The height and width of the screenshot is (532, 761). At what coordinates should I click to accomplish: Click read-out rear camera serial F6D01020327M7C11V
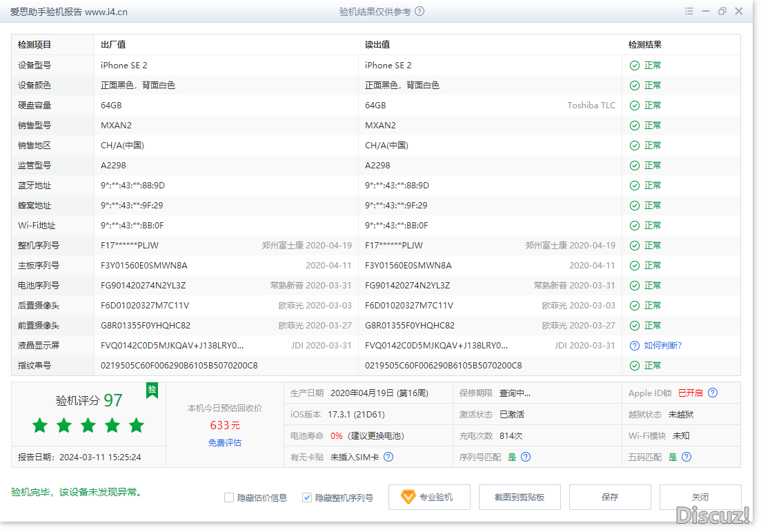tap(408, 305)
